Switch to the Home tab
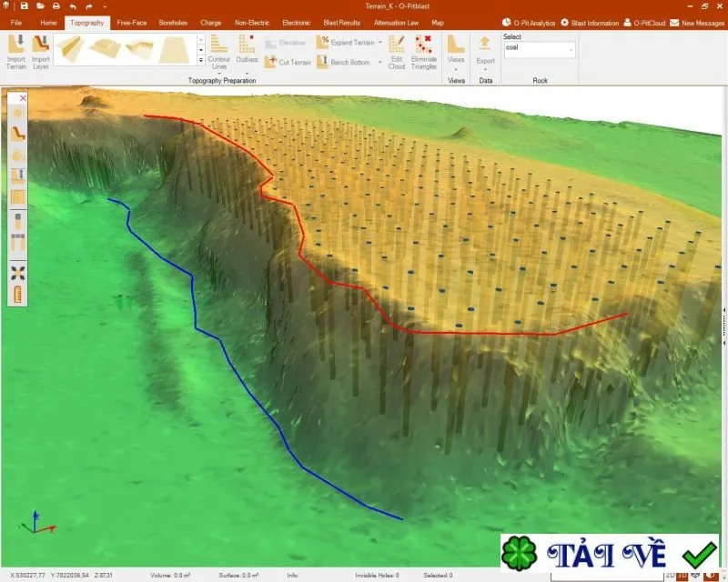Screen dimensions: 728x582 (48, 22)
